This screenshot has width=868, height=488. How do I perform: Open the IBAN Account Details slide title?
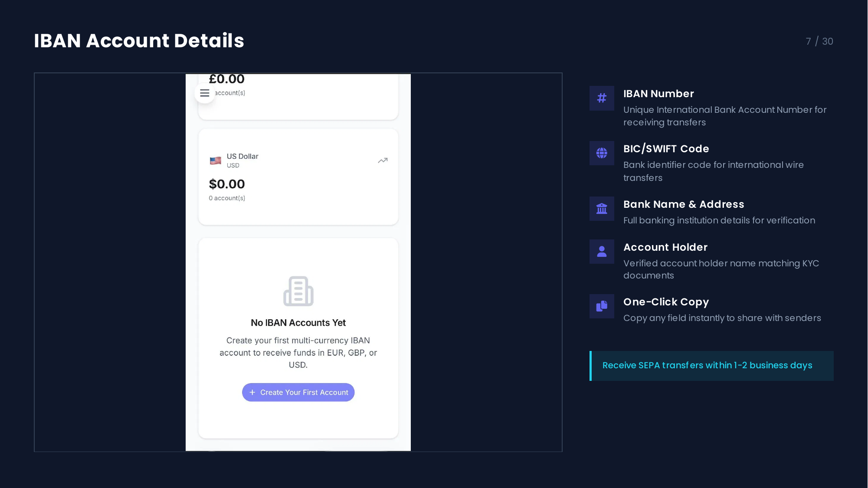139,41
